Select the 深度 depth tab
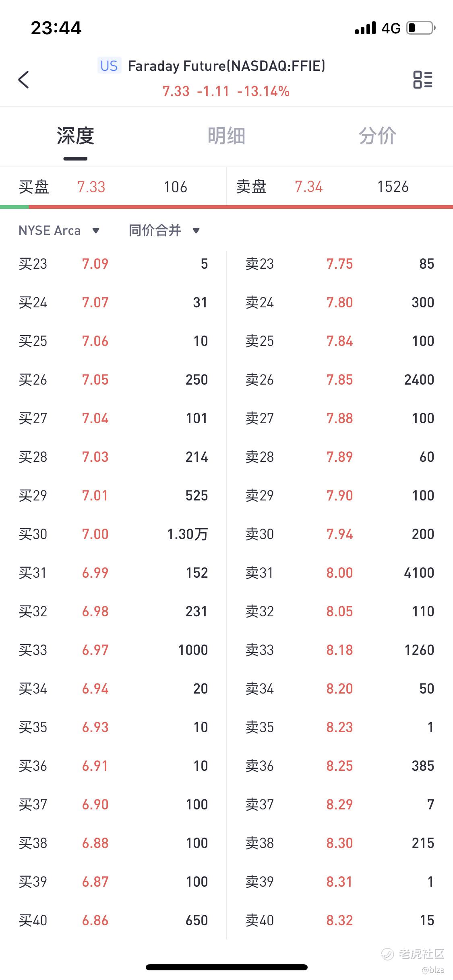This screenshot has width=453, height=980. click(x=75, y=136)
